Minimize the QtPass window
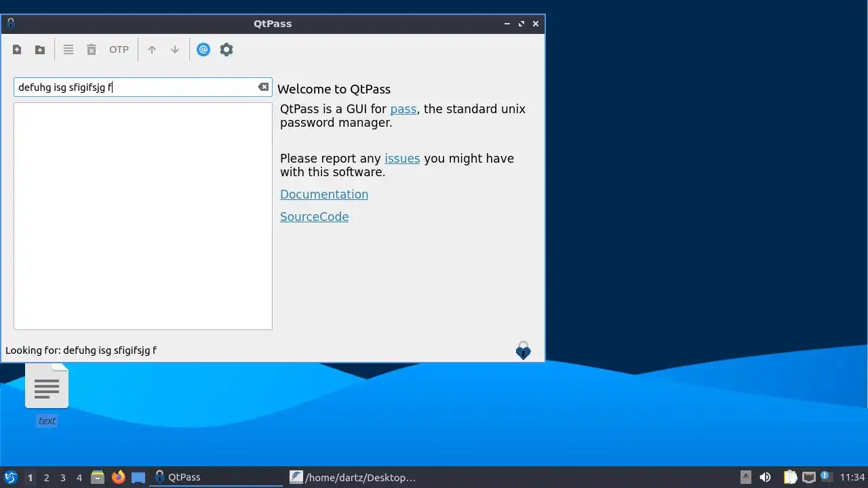 click(x=507, y=24)
